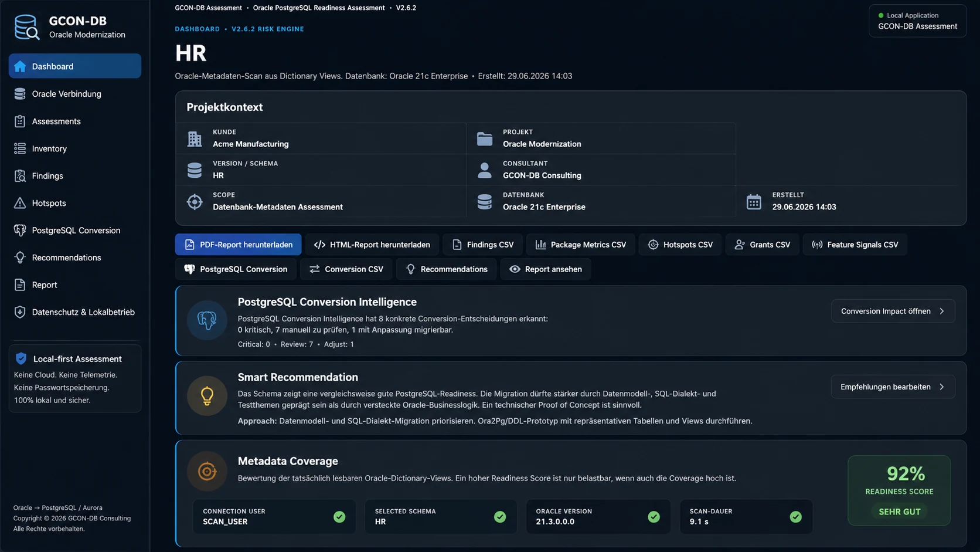Click the Datenbank database icon
980x552 pixels.
click(485, 202)
